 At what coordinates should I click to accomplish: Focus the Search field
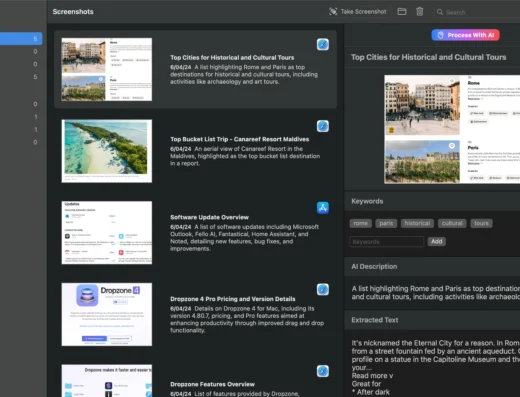click(x=477, y=12)
